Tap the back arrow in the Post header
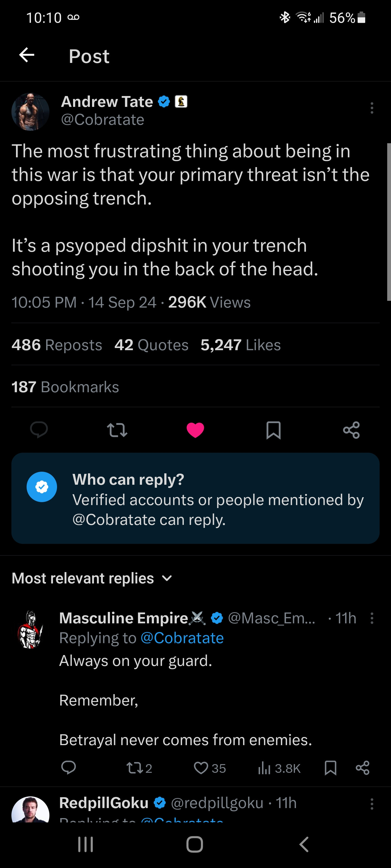 27,55
